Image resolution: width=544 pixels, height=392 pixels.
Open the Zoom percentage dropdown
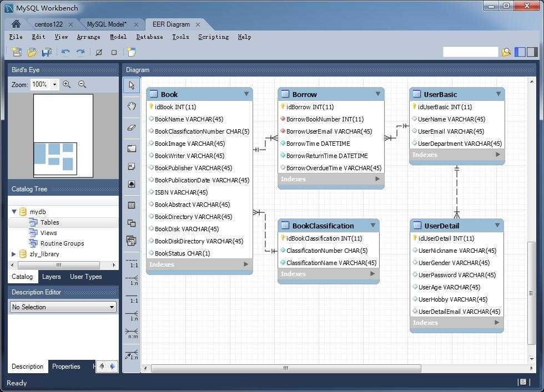click(54, 85)
